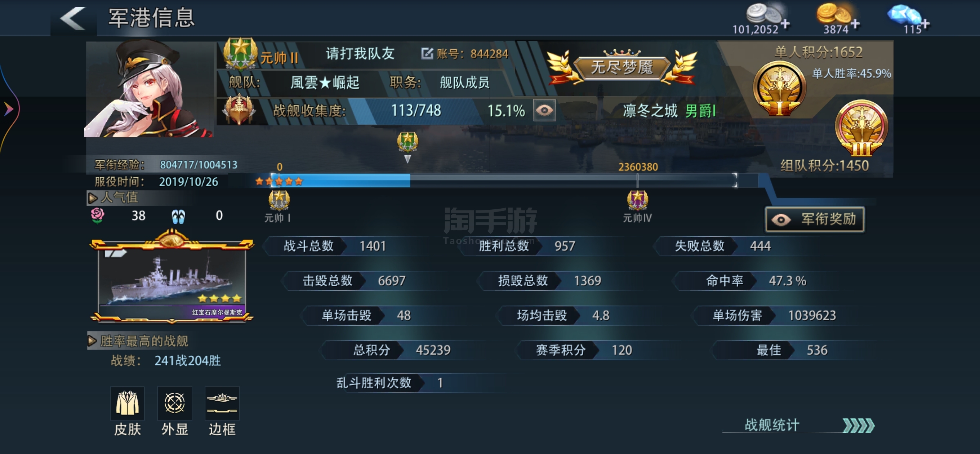Click the slippers dislike icon

178,216
